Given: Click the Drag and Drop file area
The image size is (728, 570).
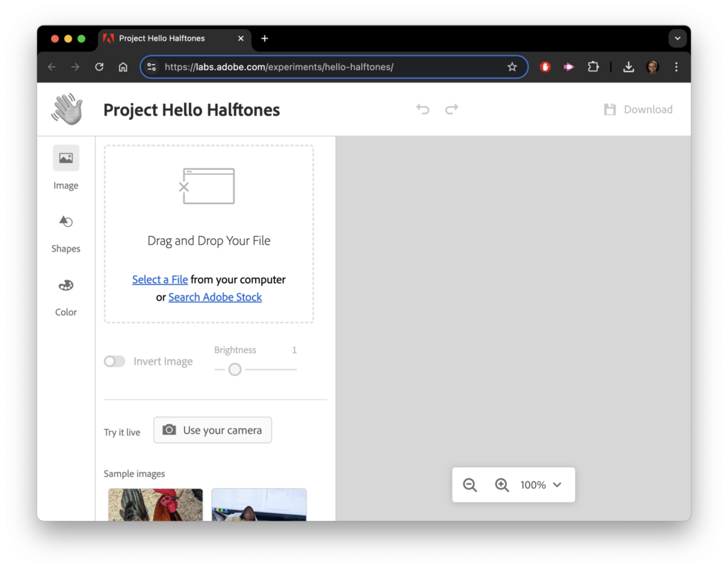Looking at the screenshot, I should tap(209, 234).
